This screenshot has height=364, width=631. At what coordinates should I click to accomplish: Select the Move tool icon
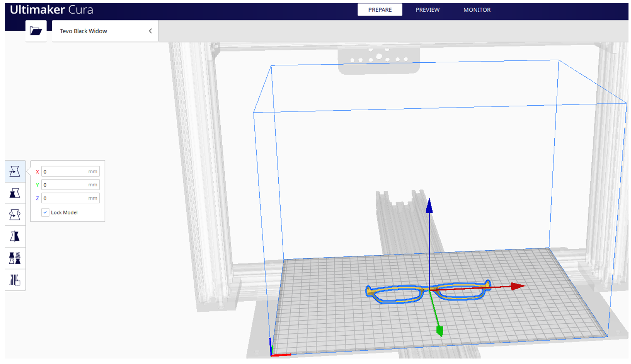15,172
